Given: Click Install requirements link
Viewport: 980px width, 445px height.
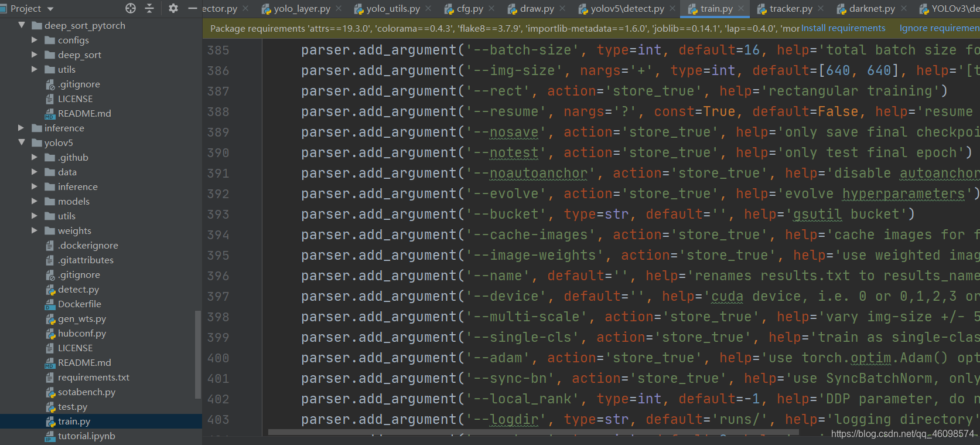Looking at the screenshot, I should coord(843,28).
